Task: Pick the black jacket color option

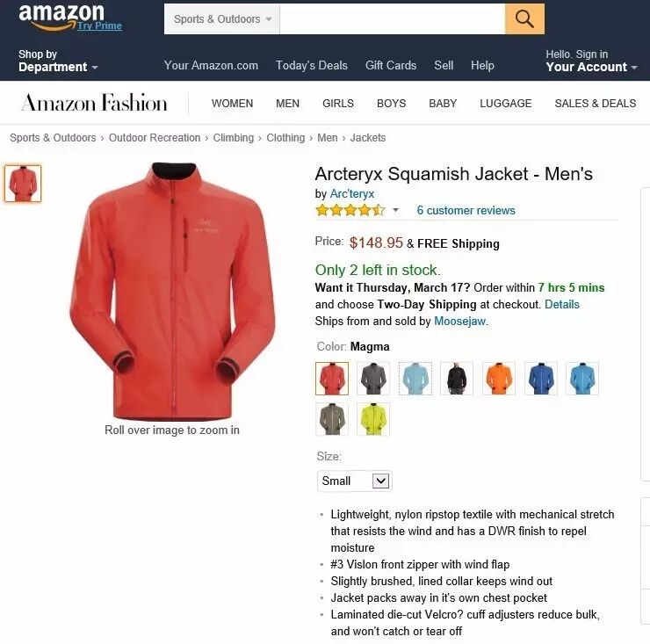Action: click(457, 378)
